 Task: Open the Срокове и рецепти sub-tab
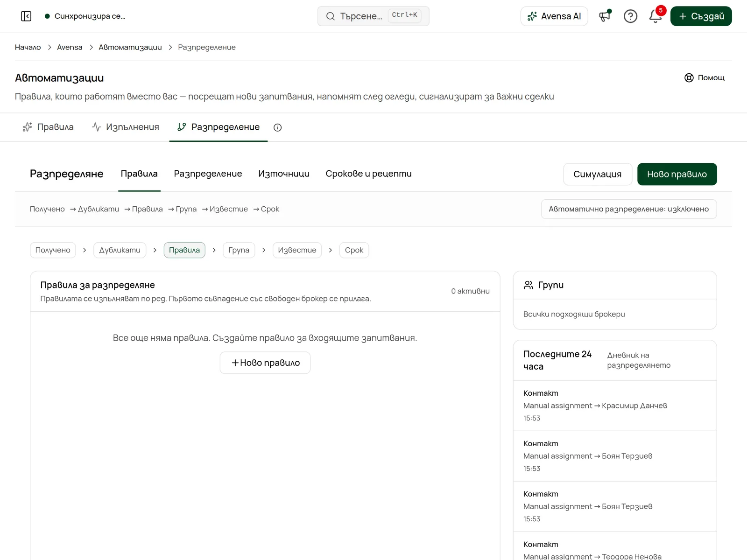point(369,174)
